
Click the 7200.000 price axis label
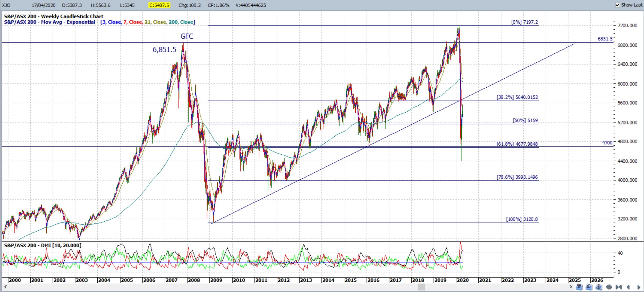click(627, 26)
